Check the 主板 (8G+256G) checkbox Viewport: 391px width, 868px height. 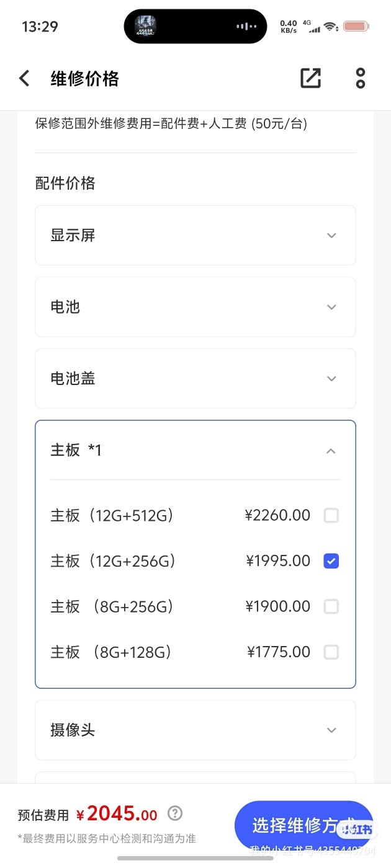point(331,606)
